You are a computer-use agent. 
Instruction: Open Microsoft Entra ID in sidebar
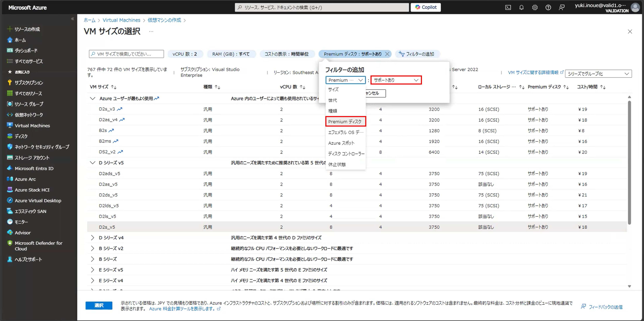34,168
